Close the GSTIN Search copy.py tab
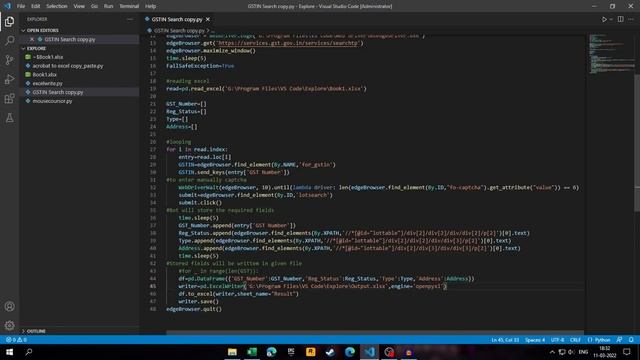The width and height of the screenshot is (640, 360). 208,19
